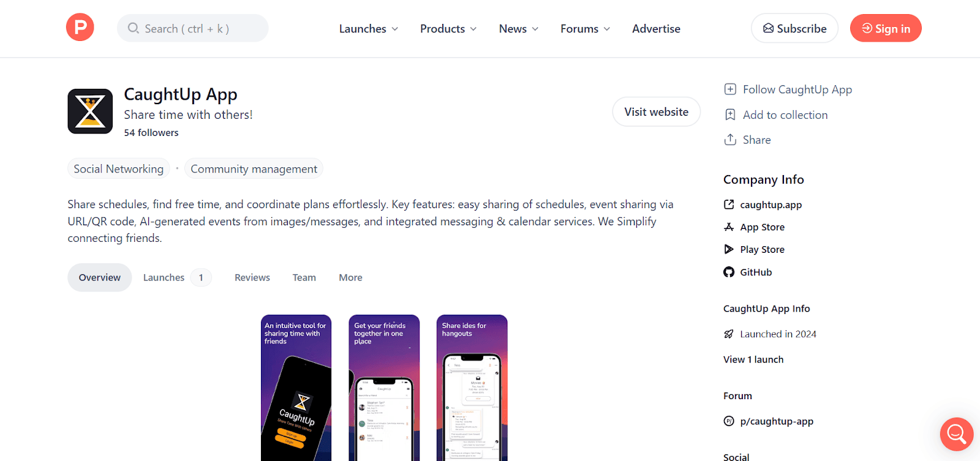This screenshot has height=461, width=980.
Task: Switch to the Reviews tab
Action: pyautogui.click(x=252, y=277)
